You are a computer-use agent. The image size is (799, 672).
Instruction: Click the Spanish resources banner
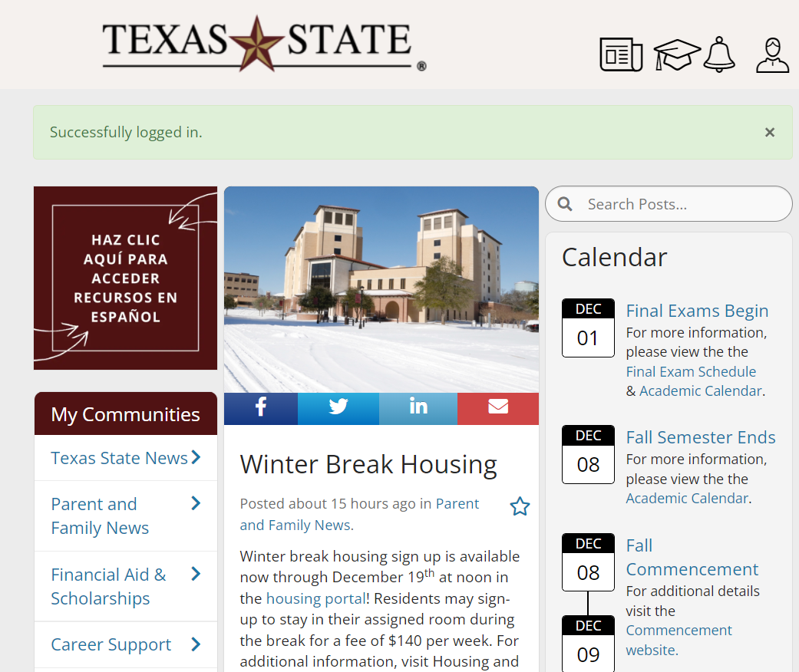[125, 278]
